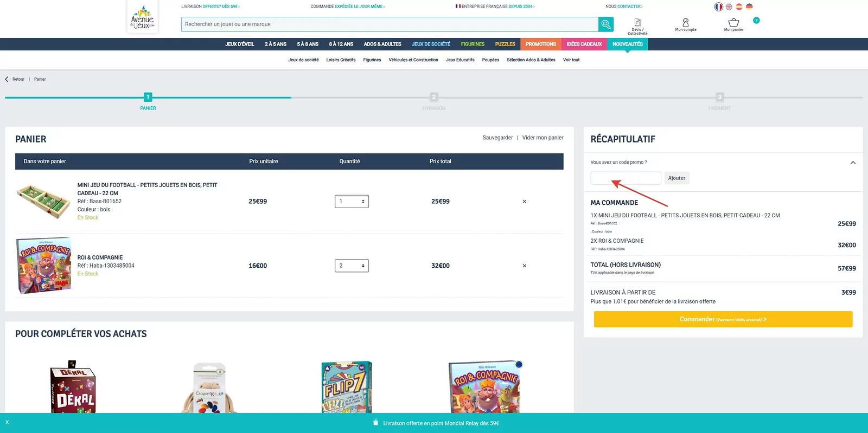The width and height of the screenshot is (868, 433).
Task: Remove Roi & Compagnie from cart
Action: coord(525,266)
